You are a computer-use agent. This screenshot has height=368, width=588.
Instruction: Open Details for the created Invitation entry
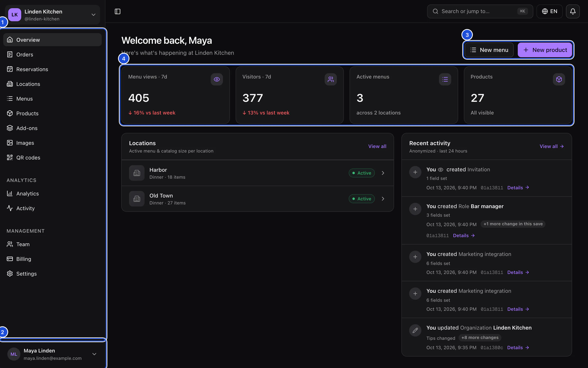point(518,188)
